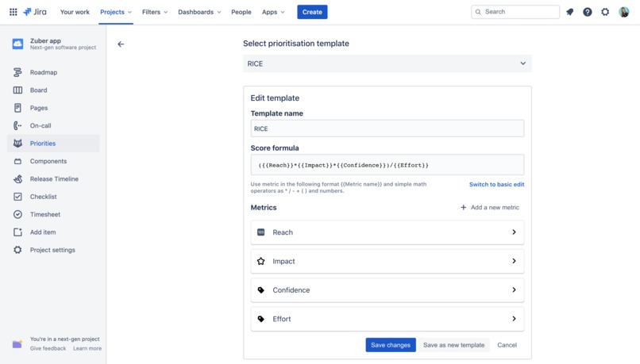
Task: Click the Impact metric star icon
Action: click(260, 261)
